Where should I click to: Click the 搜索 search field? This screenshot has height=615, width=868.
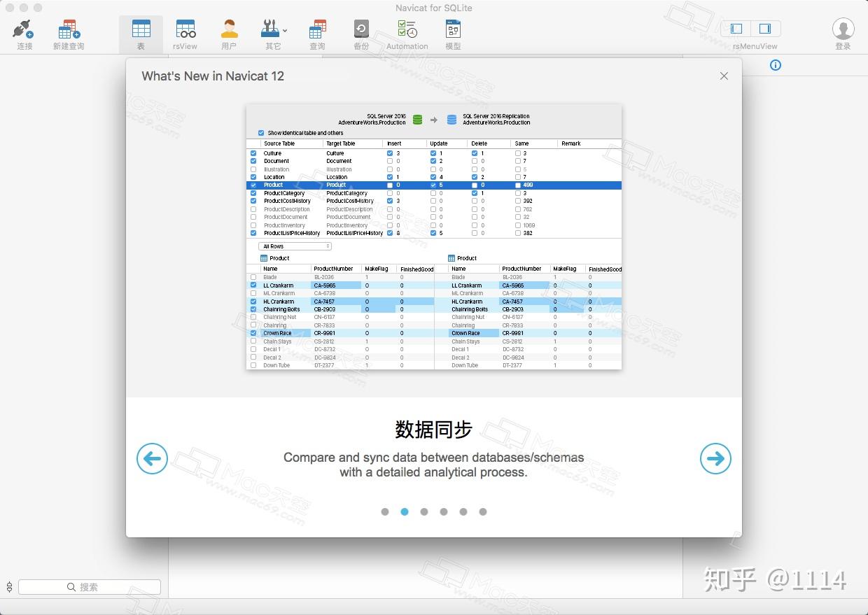click(x=90, y=587)
